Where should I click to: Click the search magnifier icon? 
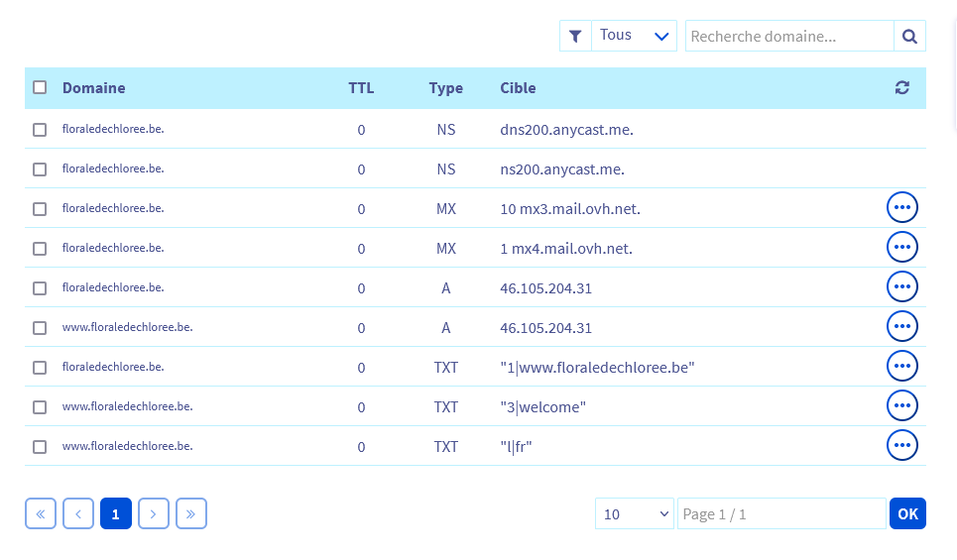point(909,37)
